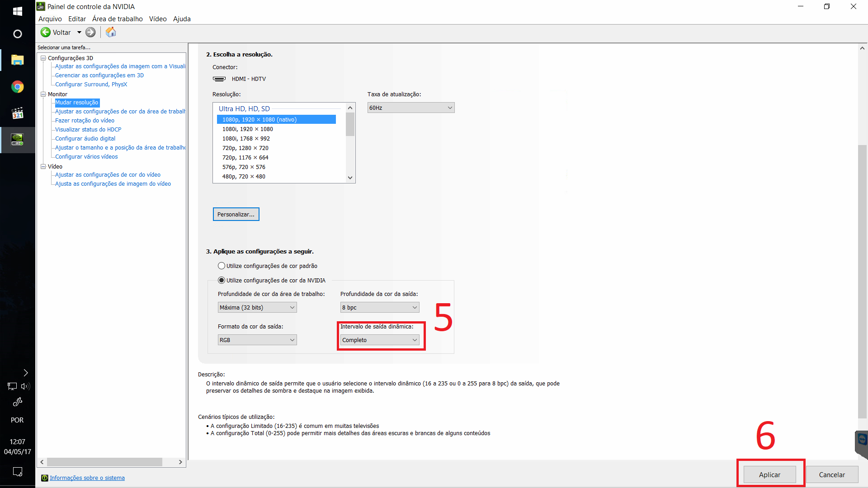Open Configurar áudio digital
The height and width of the screenshot is (488, 868).
click(85, 139)
